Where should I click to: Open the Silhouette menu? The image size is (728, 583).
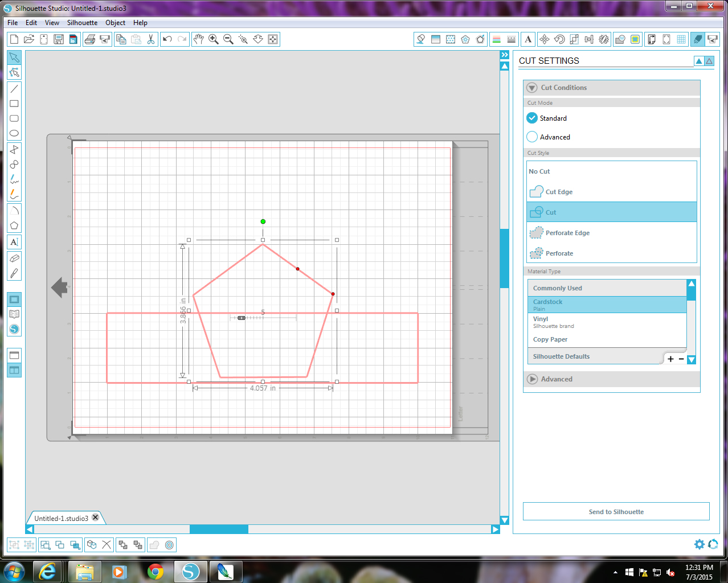[82, 23]
